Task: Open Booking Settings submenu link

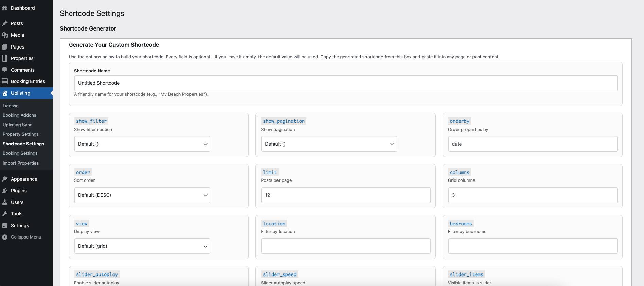Action: pyautogui.click(x=20, y=153)
